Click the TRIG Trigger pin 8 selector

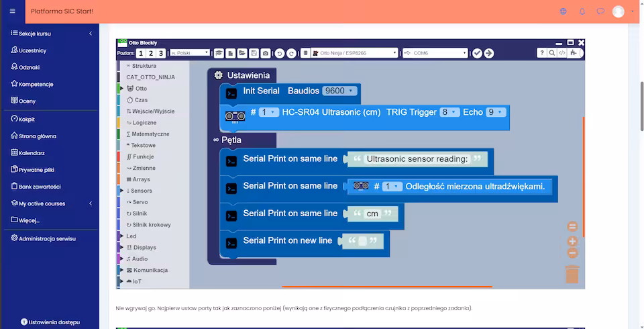[x=449, y=112]
